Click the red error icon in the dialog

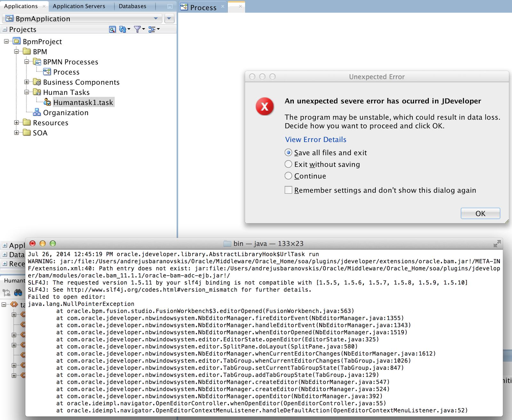pyautogui.click(x=265, y=106)
